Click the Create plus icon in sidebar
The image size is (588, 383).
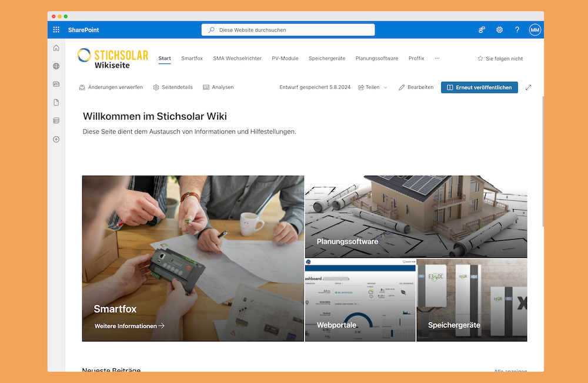coord(56,139)
